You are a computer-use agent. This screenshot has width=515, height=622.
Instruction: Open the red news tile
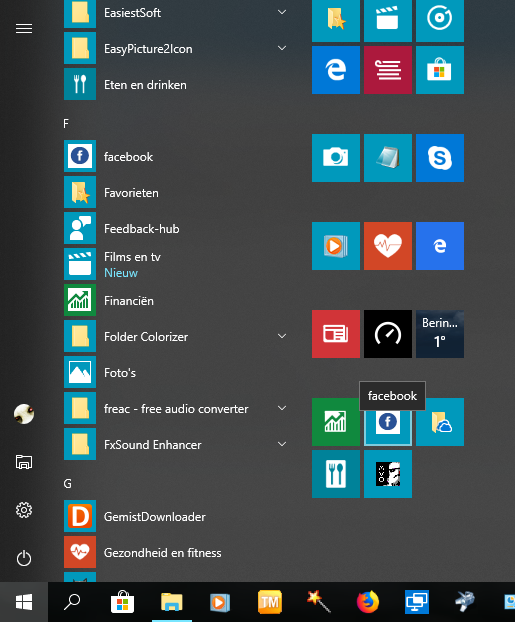pos(336,334)
